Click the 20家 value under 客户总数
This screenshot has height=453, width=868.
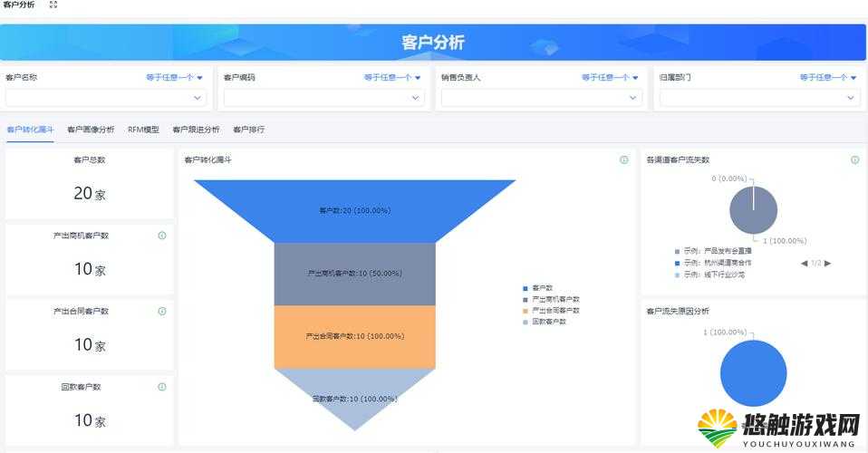(90, 193)
